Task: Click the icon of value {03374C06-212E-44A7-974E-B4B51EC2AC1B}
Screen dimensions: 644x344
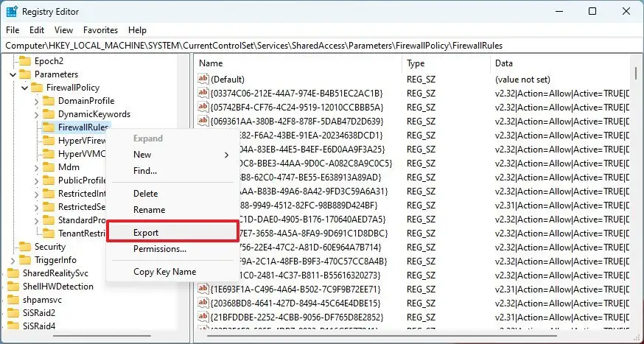Action: coord(203,93)
